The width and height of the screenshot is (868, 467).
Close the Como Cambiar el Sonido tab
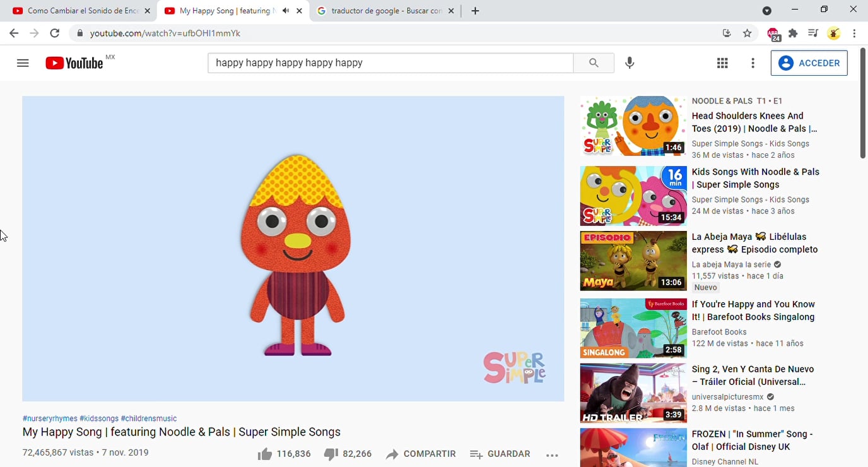point(147,11)
